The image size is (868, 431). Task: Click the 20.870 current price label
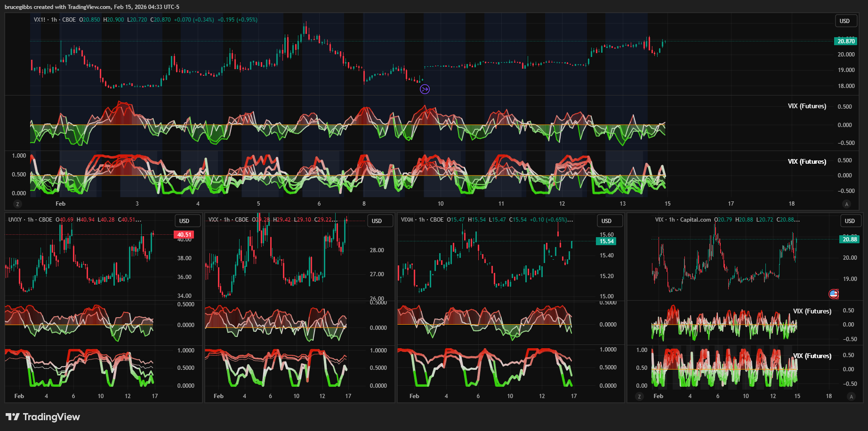pyautogui.click(x=846, y=41)
